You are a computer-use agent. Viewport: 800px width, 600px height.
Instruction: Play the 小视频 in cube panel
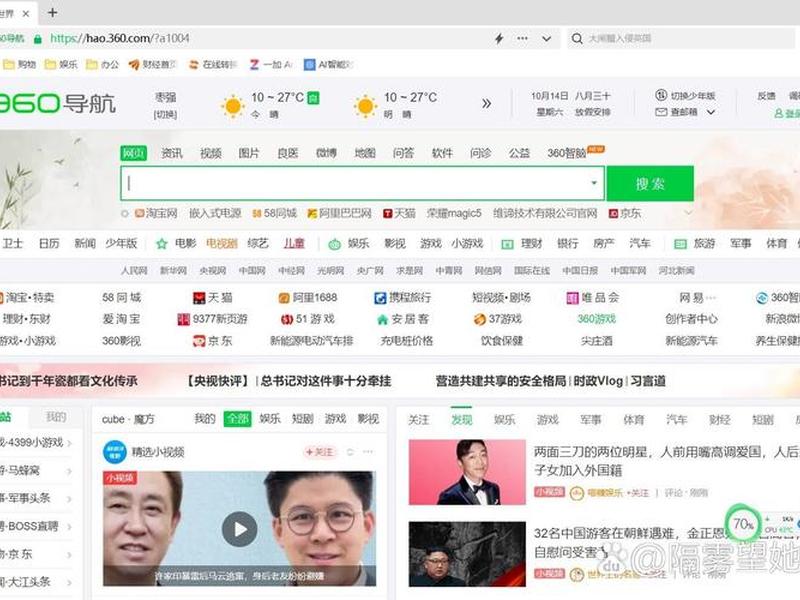click(239, 530)
